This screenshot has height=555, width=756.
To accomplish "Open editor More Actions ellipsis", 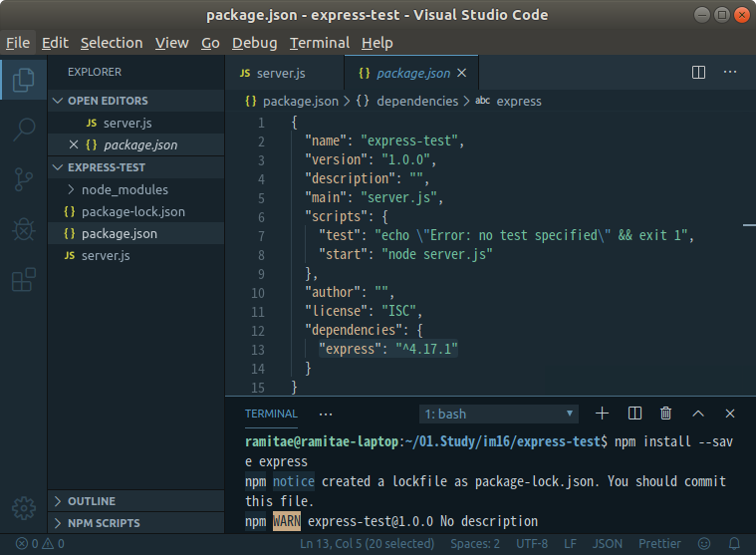I will 730,73.
